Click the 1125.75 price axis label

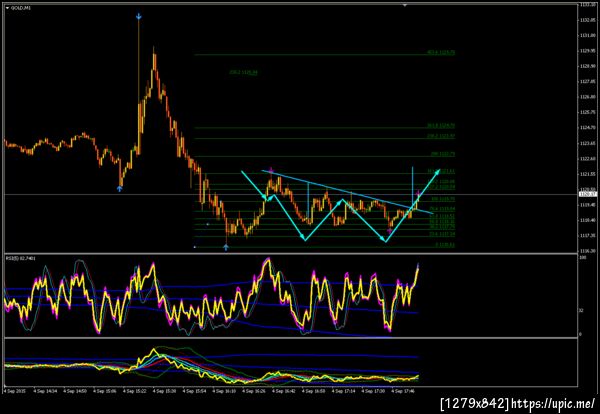[x=588, y=112]
